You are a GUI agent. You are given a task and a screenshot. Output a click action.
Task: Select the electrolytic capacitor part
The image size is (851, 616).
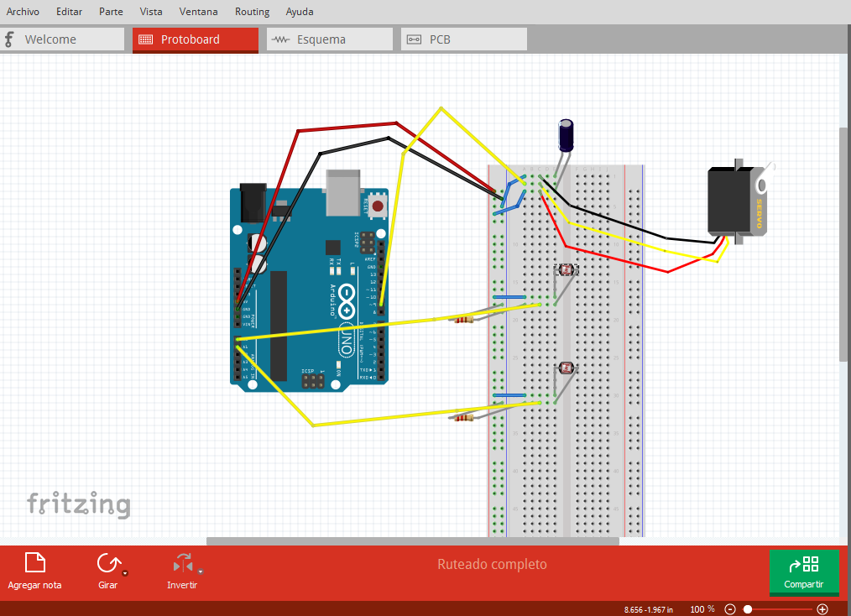click(x=566, y=136)
